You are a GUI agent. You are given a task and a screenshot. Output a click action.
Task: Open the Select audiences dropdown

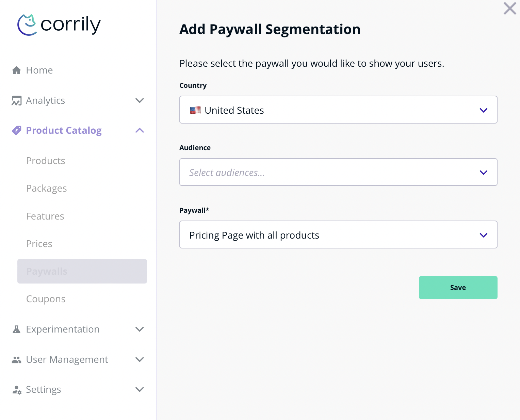pos(326,172)
